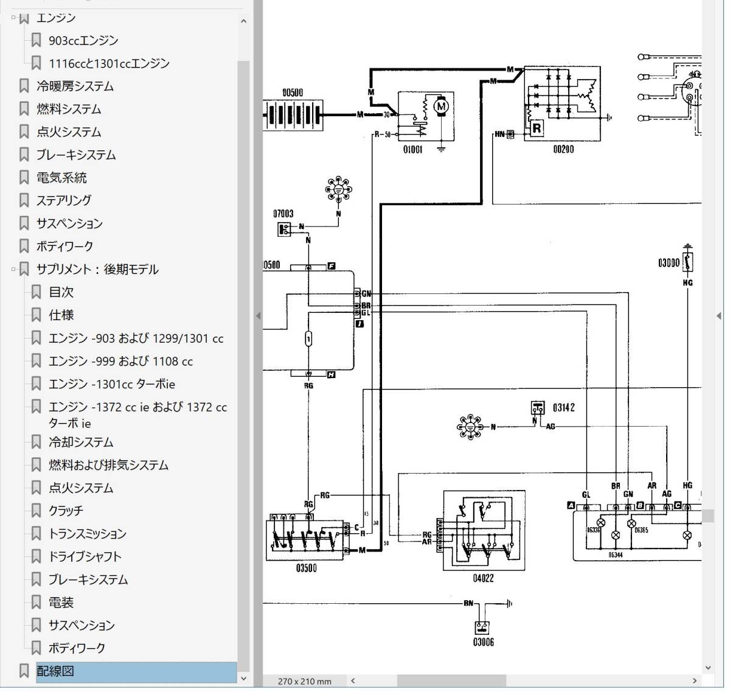730x700 pixels.
Task: Open エンジン -1372 cc ie および 1372 cc ターボ ie bookmark
Action: 137,415
